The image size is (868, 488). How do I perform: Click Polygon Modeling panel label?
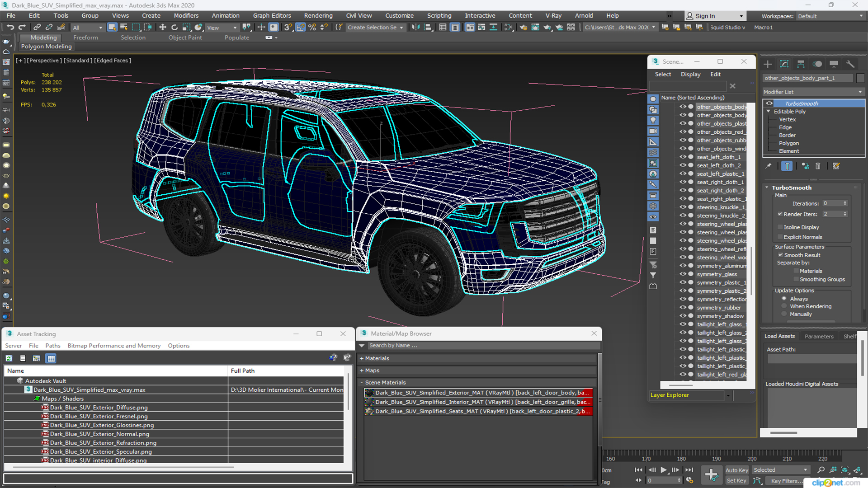[46, 46]
